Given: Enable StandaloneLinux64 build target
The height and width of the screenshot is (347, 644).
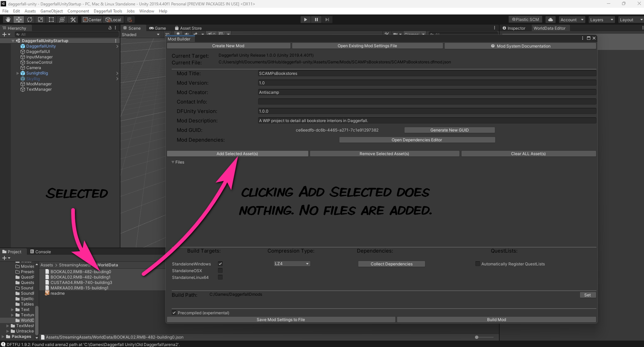Looking at the screenshot, I should tap(220, 277).
